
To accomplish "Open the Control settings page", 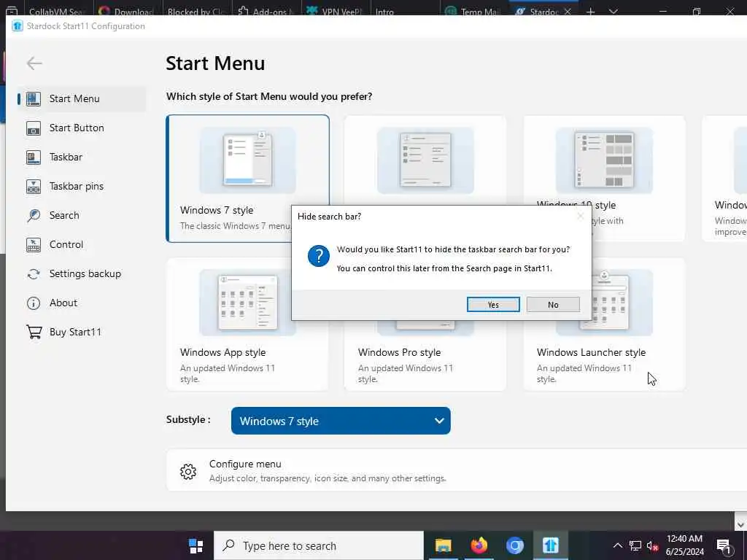I will coord(66,245).
